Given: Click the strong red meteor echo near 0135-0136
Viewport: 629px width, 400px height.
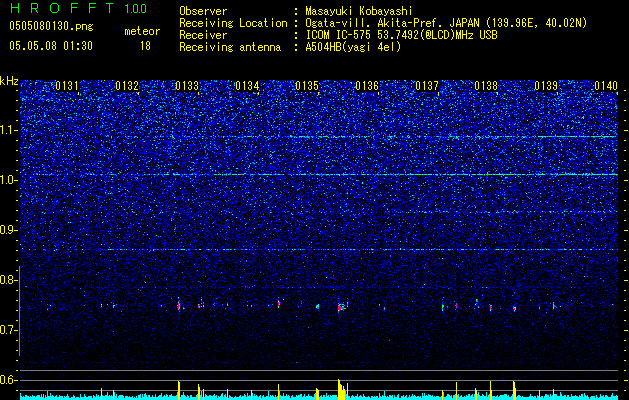Looking at the screenshot, I should tap(341, 307).
